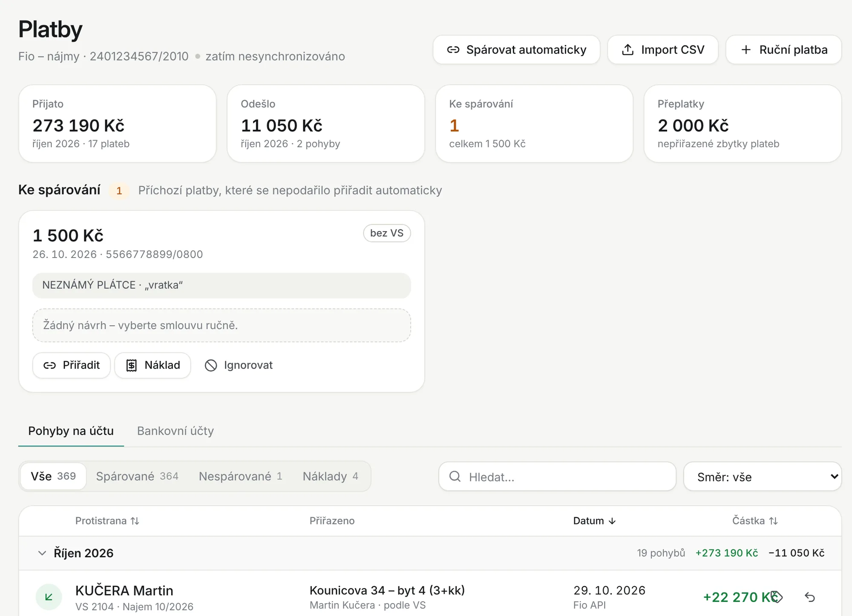Click the Odešlo 11 050 Kč card
The image size is (852, 616).
coord(326,123)
